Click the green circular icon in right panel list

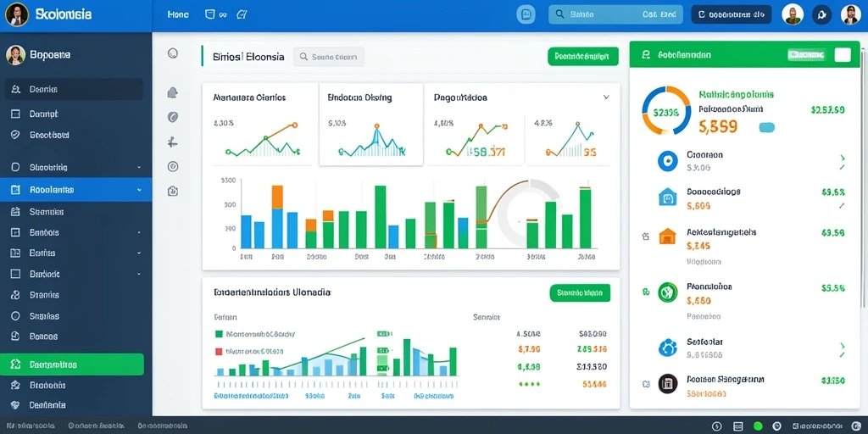668,292
